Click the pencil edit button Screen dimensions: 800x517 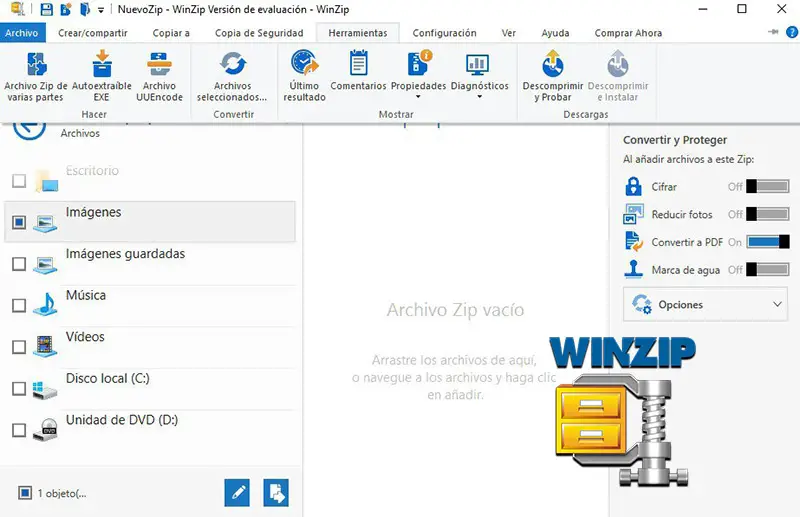[237, 493]
